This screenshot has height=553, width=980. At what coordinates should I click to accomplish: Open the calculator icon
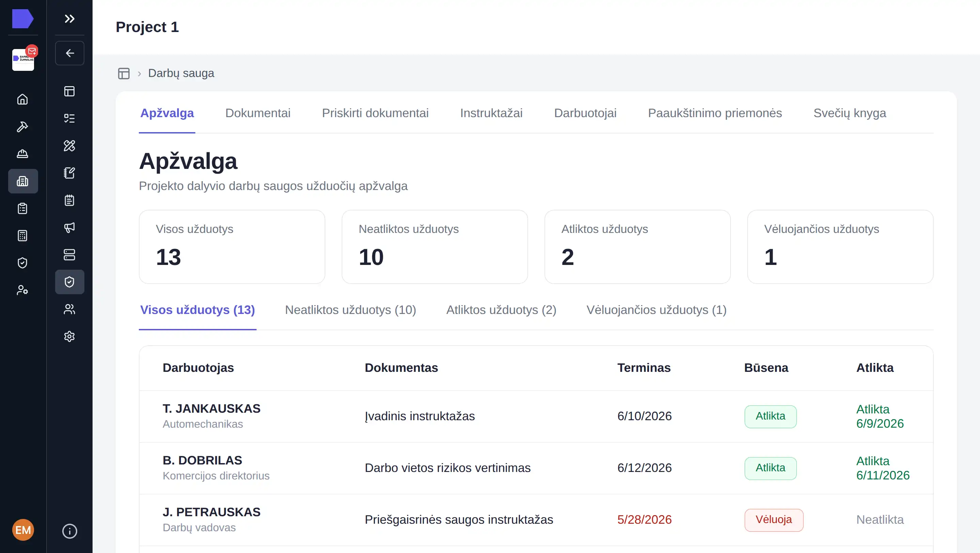[22, 236]
